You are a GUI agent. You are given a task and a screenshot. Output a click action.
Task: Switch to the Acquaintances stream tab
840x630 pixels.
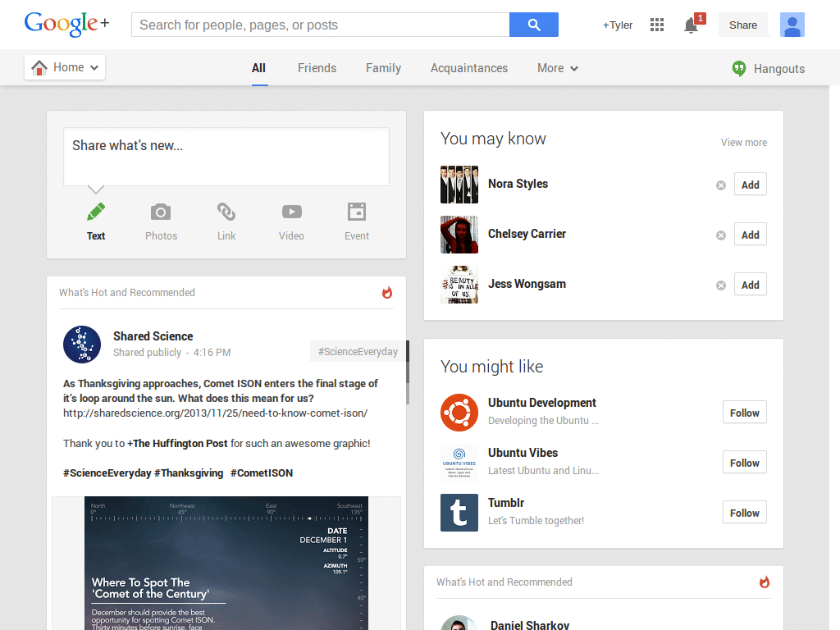click(x=469, y=68)
